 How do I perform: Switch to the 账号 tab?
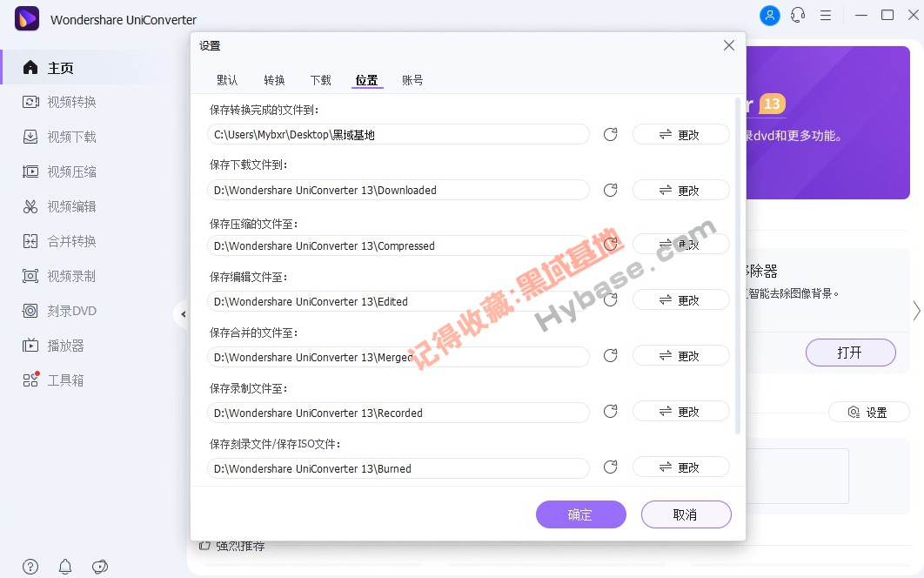click(x=412, y=80)
